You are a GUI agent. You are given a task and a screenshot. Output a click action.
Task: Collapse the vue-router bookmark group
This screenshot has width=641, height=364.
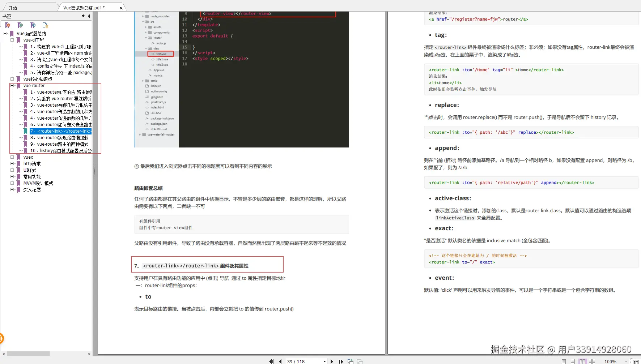point(12,86)
